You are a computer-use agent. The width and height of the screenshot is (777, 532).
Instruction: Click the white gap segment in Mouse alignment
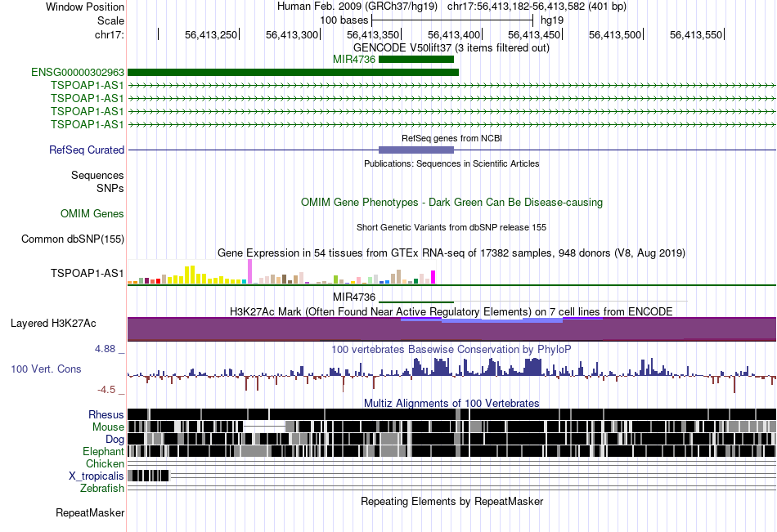point(265,425)
